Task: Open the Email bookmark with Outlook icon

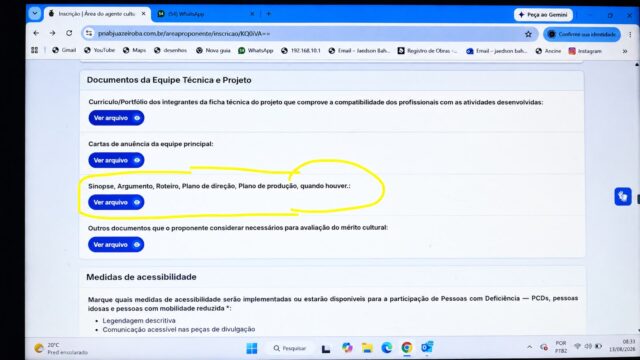Action: coord(496,51)
